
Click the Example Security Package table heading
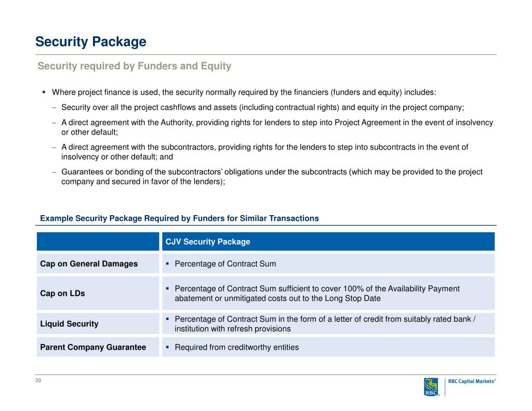179,218
